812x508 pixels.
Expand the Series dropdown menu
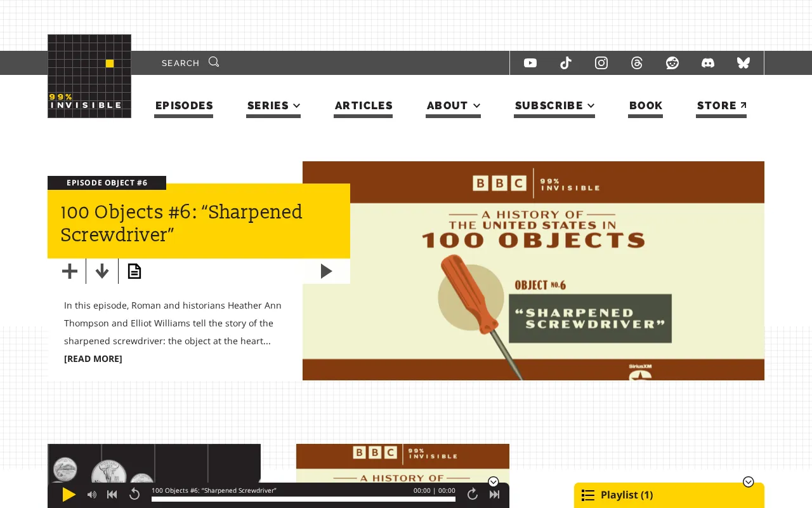click(x=273, y=106)
